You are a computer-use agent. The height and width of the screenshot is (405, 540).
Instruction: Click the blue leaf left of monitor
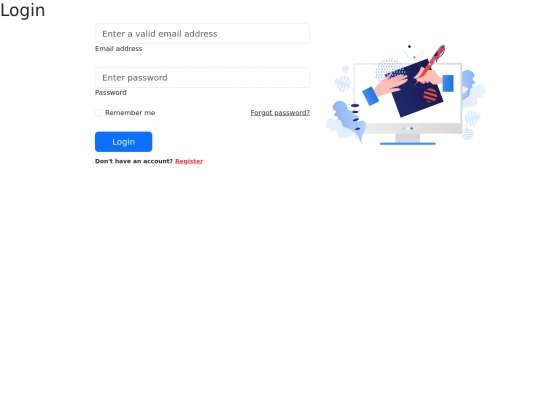coord(346,121)
